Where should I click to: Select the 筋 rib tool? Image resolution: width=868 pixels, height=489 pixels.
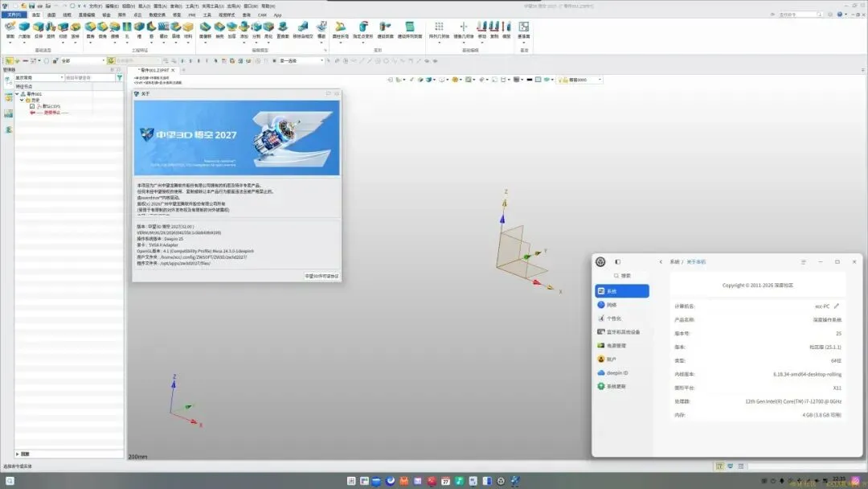151,30
